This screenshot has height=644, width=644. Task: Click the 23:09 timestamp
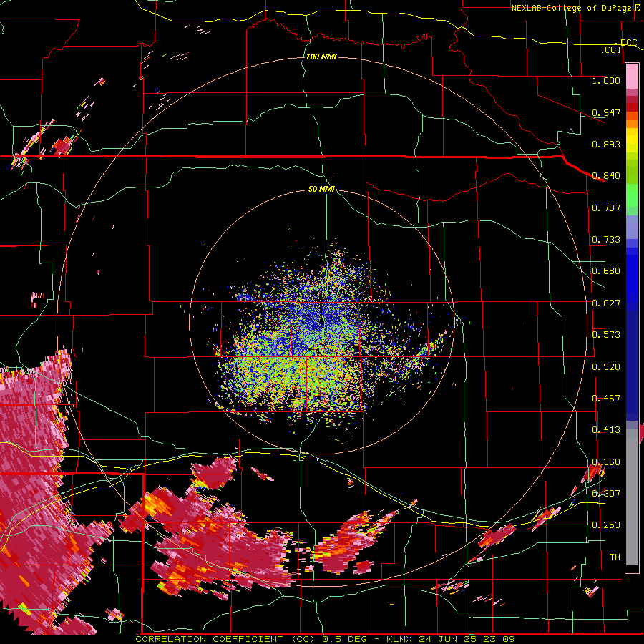click(499, 639)
